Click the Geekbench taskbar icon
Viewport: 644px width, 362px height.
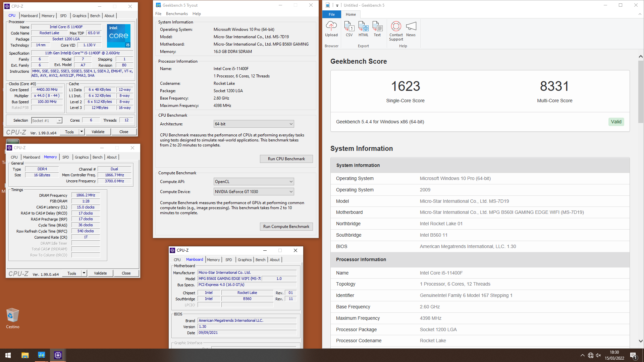click(x=42, y=355)
